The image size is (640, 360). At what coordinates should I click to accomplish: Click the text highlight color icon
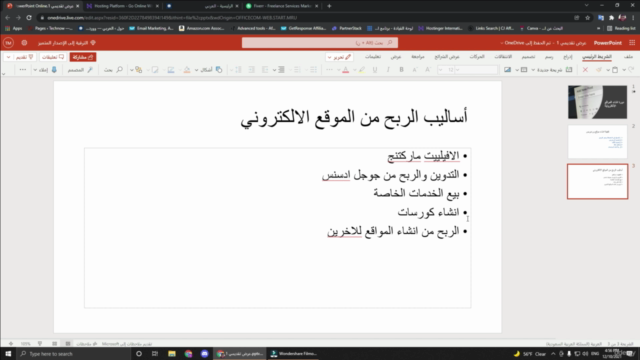[x=362, y=70]
